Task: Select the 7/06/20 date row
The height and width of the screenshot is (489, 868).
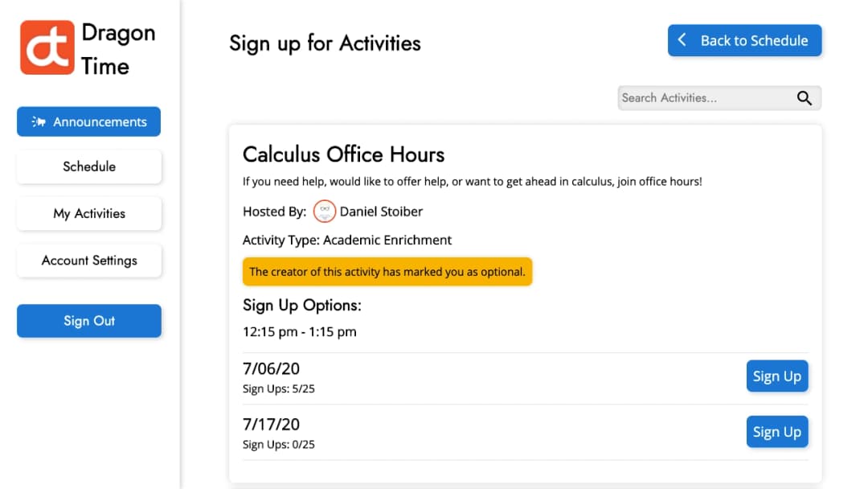Action: 526,378
